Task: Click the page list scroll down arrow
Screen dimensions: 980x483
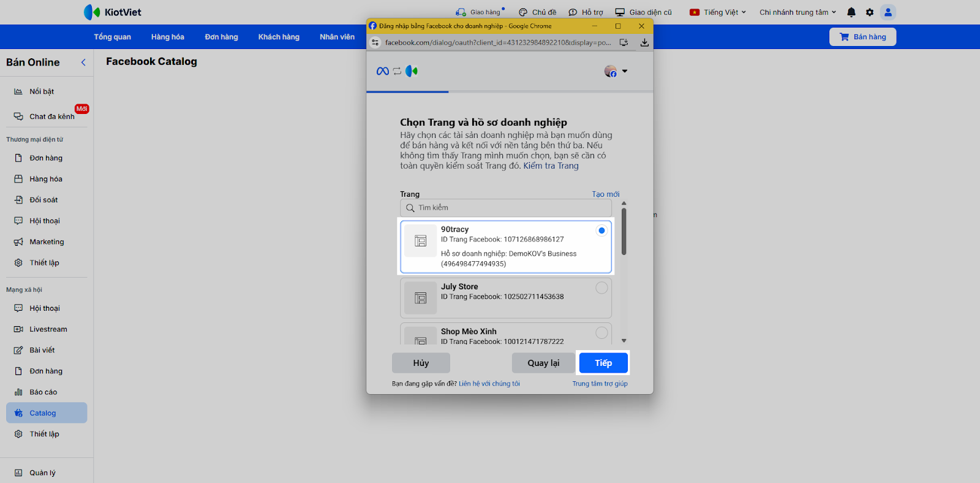Action: 624,341
